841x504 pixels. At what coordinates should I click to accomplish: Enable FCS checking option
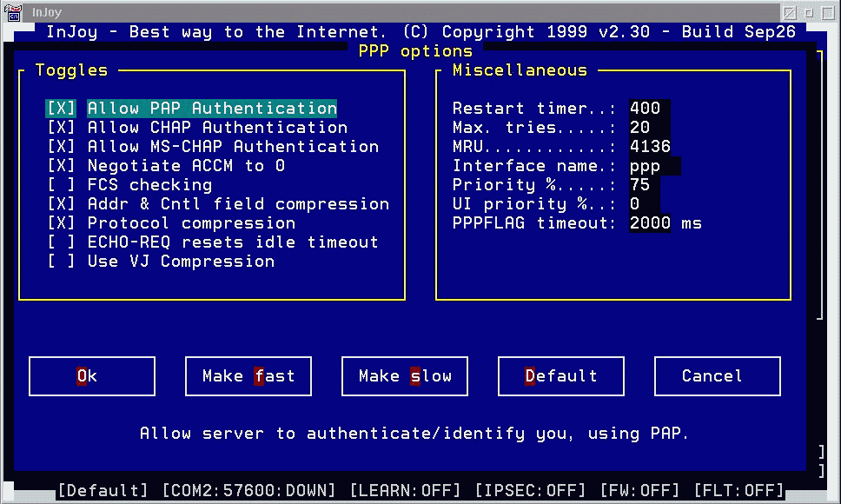pos(61,185)
